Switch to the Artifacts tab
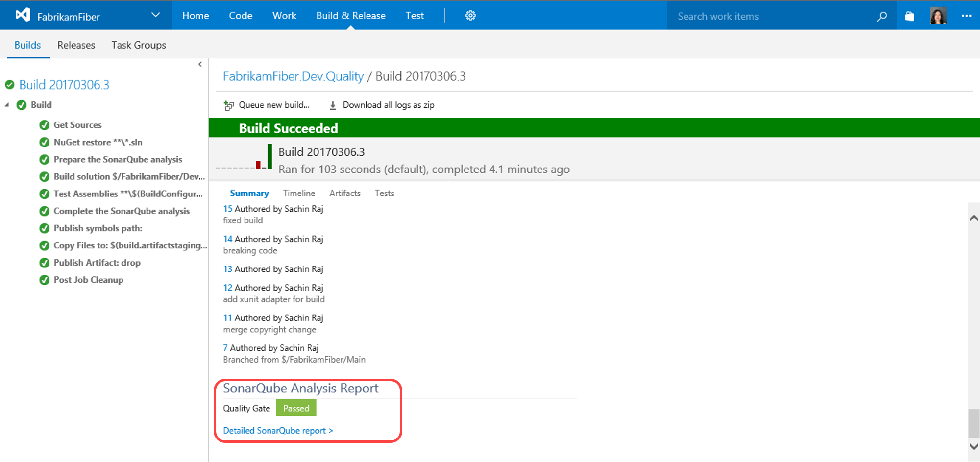 click(345, 193)
